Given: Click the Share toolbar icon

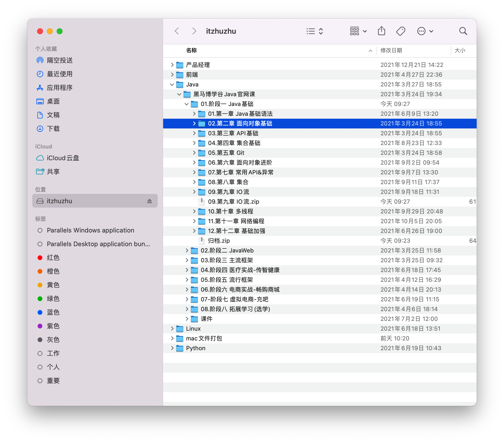Looking at the screenshot, I should (x=381, y=31).
